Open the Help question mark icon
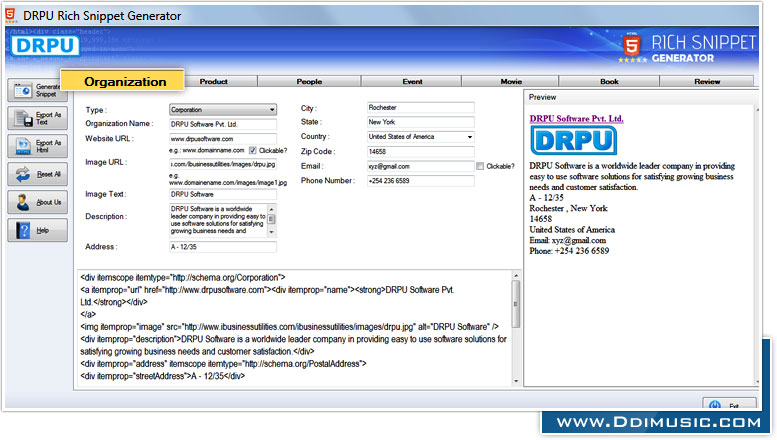The image size is (777, 440). (x=23, y=230)
